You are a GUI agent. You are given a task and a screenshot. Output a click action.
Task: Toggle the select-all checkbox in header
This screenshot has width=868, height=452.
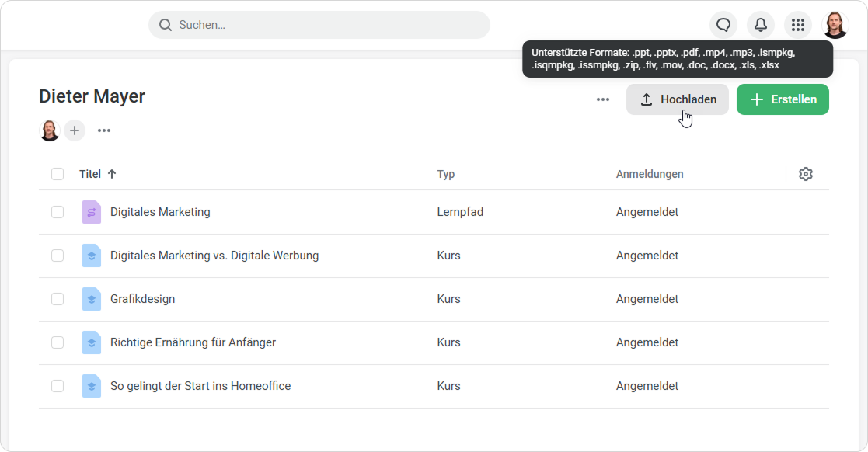[58, 174]
